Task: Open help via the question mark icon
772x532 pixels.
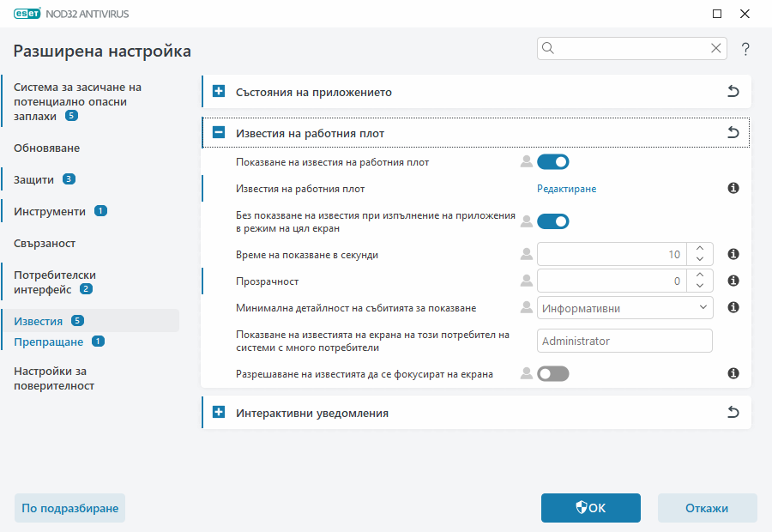Action: click(745, 49)
